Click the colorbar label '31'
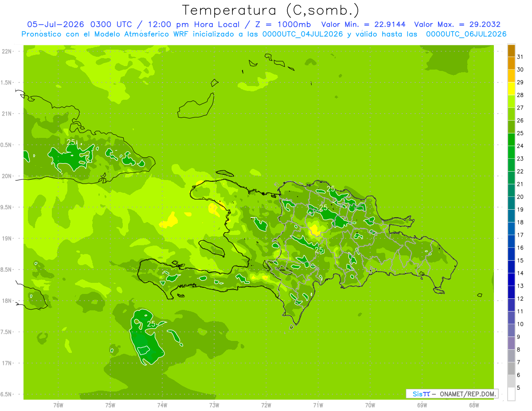The image size is (532, 411). 520,57
